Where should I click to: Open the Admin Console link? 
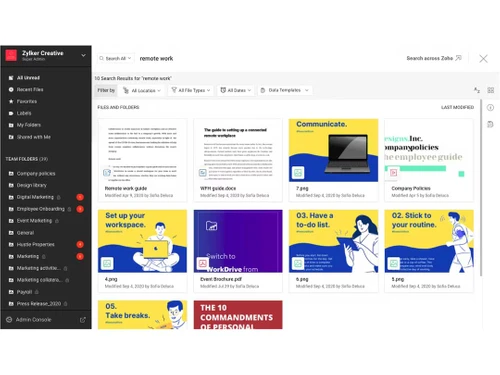tap(33, 320)
